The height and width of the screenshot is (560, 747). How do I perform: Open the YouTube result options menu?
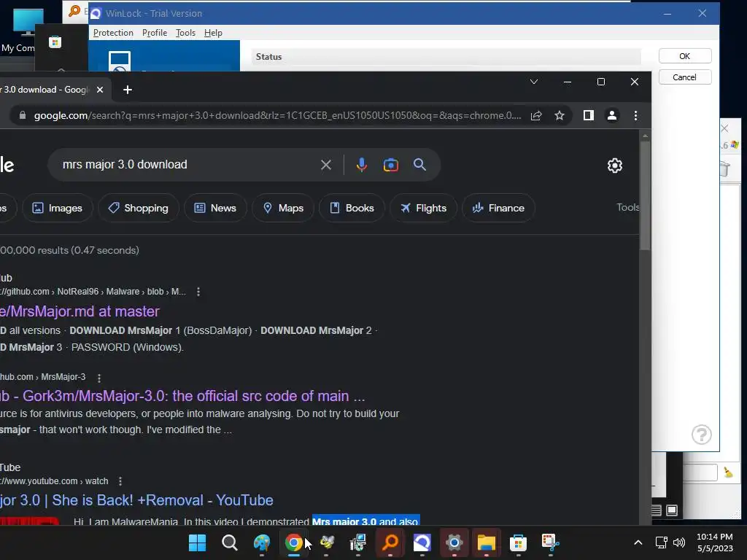tap(120, 481)
